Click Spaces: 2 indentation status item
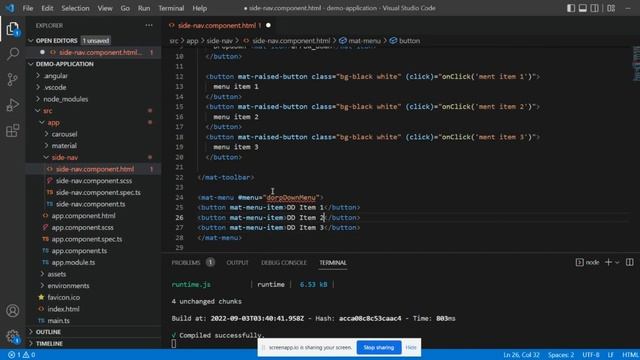The height and width of the screenshot is (360, 640). tap(561, 355)
